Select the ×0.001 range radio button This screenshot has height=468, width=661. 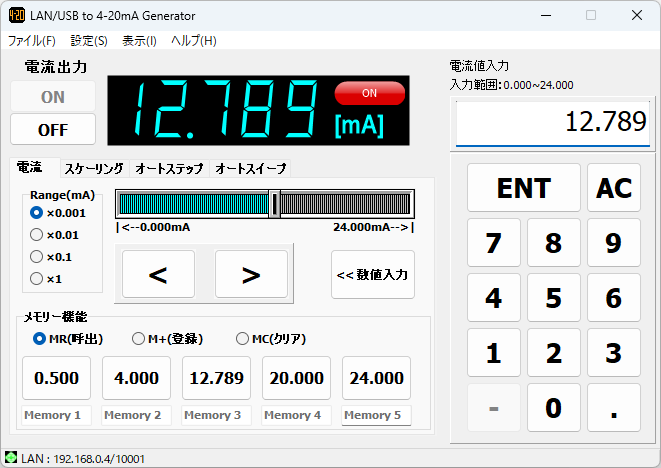(x=37, y=213)
